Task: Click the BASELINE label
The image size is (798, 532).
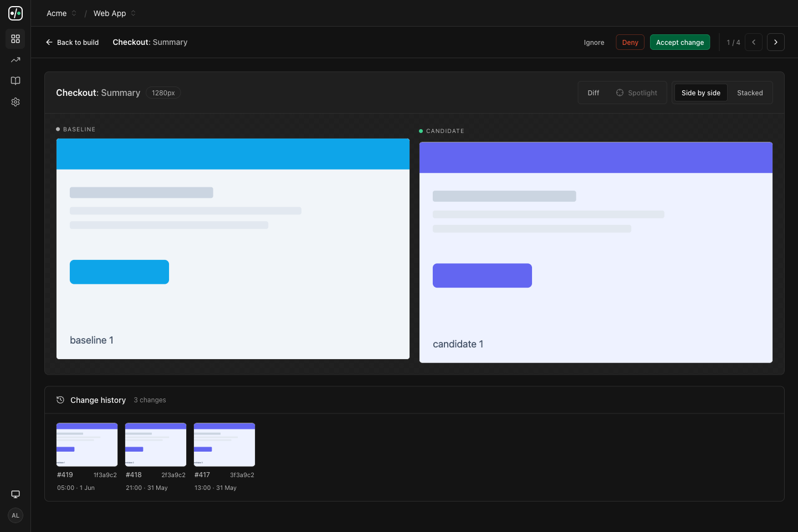Action: (79, 129)
